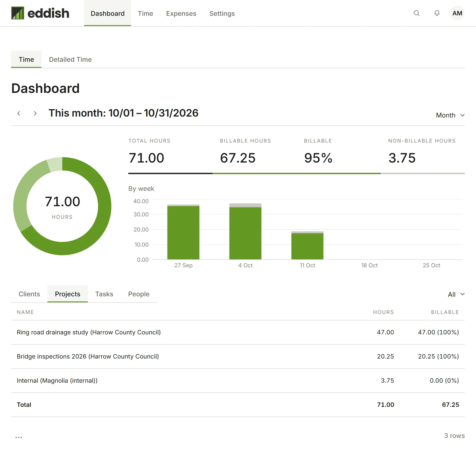Open the AM user avatar menu
476x470 pixels.
click(457, 13)
